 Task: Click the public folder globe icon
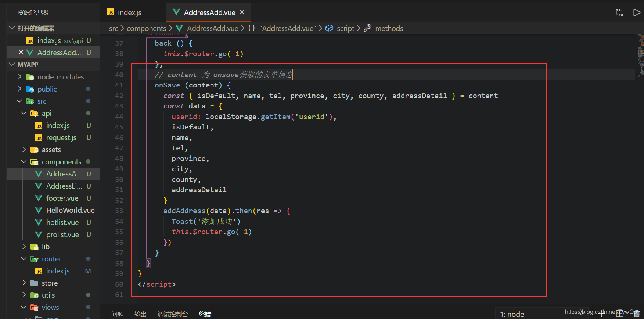coord(30,89)
